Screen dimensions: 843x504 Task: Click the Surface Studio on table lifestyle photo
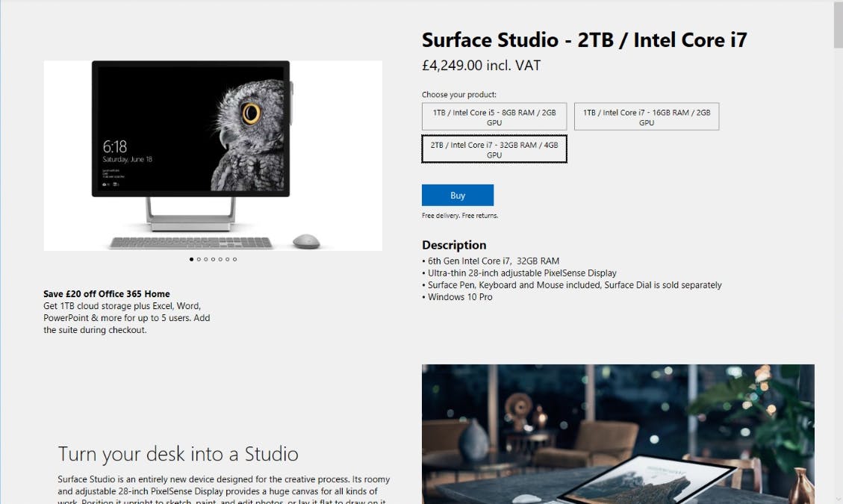(618, 434)
